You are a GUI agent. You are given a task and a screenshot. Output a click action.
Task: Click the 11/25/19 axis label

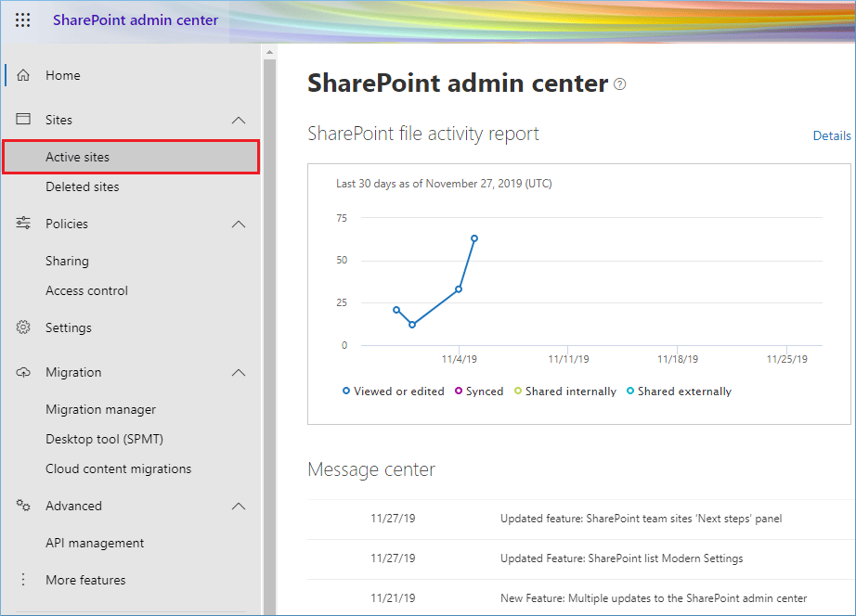pos(786,359)
